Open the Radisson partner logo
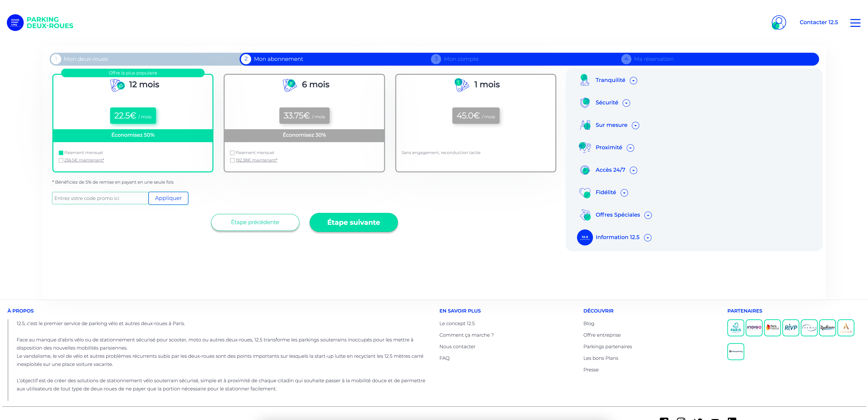868x420 pixels. 827,328
